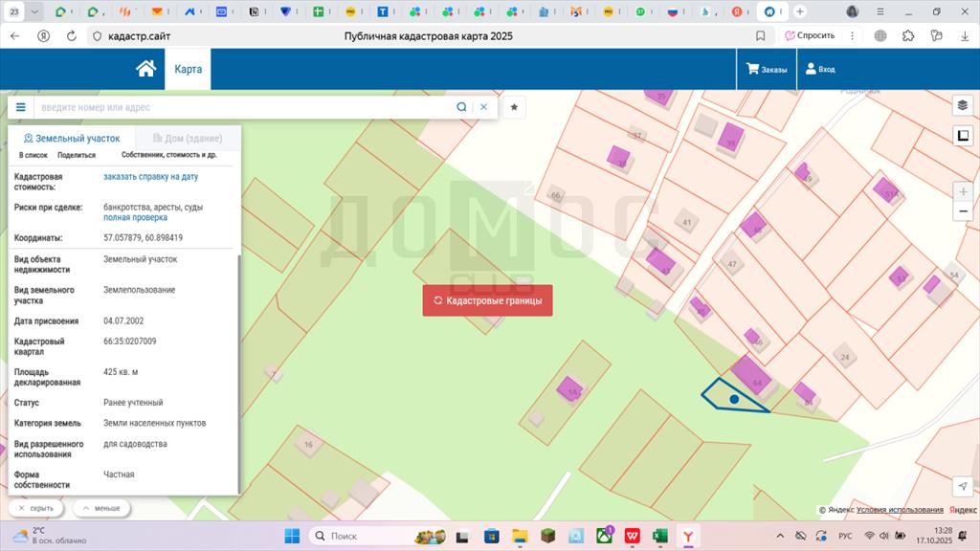Screen dimensions: 980x551
Task: Toggle the Кадастровые границы button
Action: click(x=487, y=300)
